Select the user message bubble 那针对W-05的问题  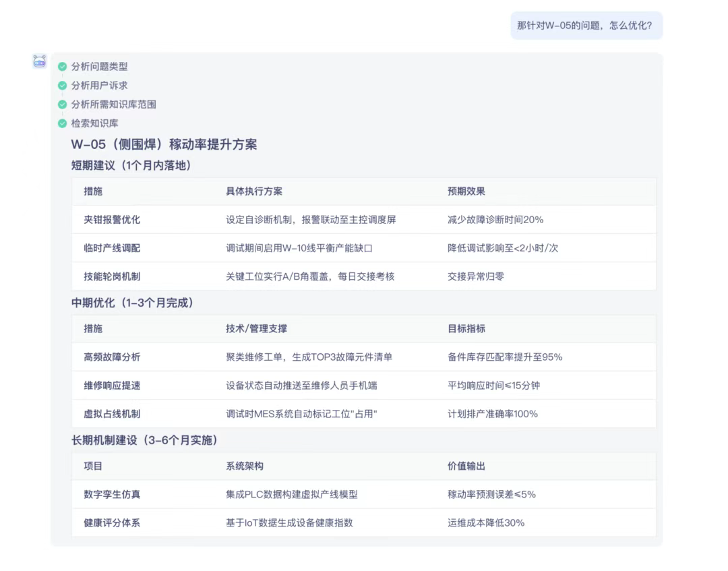click(x=586, y=26)
